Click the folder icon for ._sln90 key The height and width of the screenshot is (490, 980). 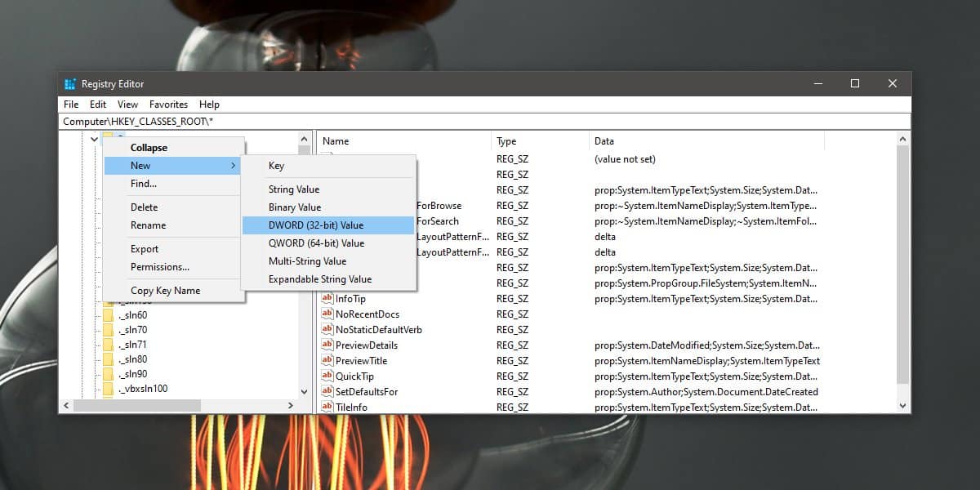(109, 374)
